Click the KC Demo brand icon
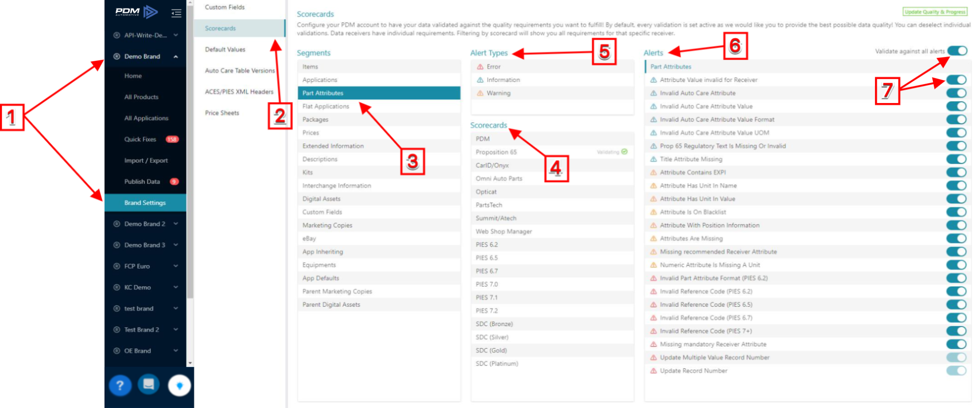 pyautogui.click(x=116, y=288)
